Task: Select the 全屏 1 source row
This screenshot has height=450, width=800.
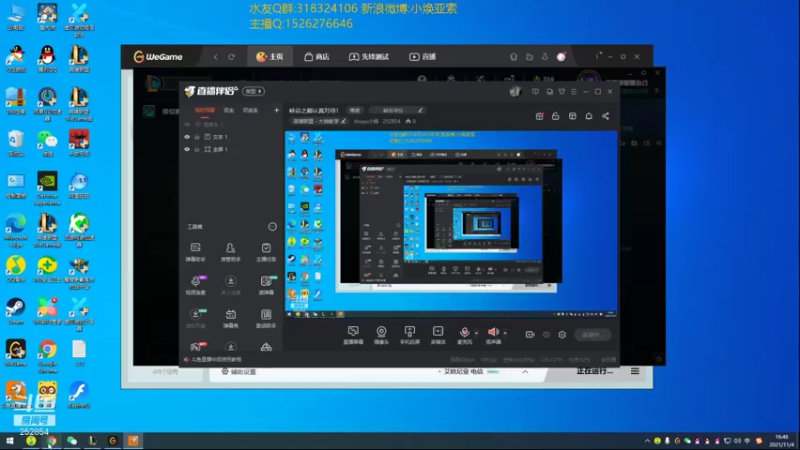Action: click(232, 149)
